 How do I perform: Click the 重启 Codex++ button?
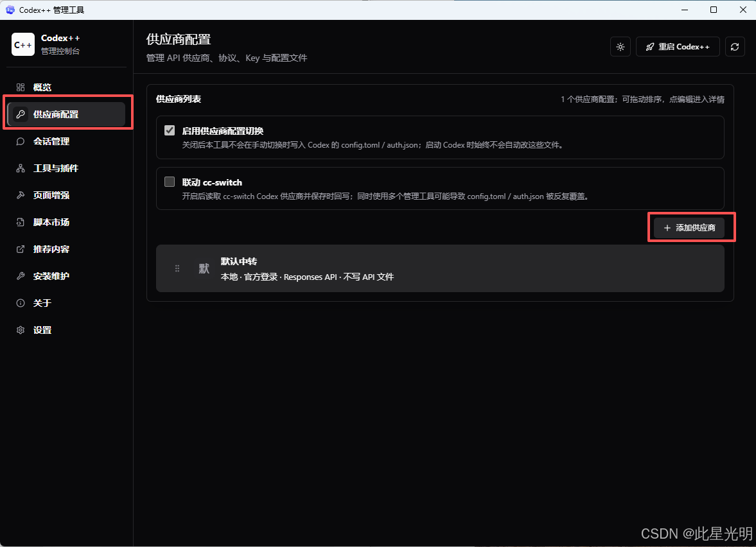[678, 47]
